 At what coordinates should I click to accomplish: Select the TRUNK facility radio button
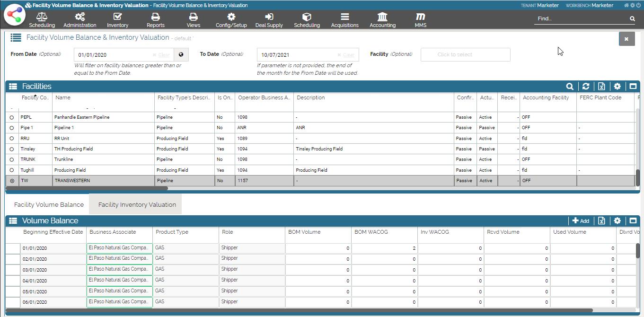pyautogui.click(x=12, y=159)
